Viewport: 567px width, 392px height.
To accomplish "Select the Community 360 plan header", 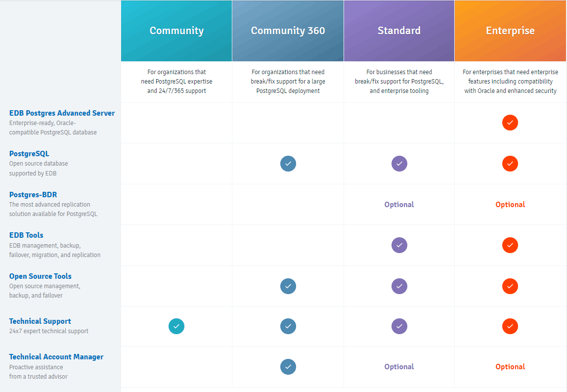I will (x=288, y=31).
